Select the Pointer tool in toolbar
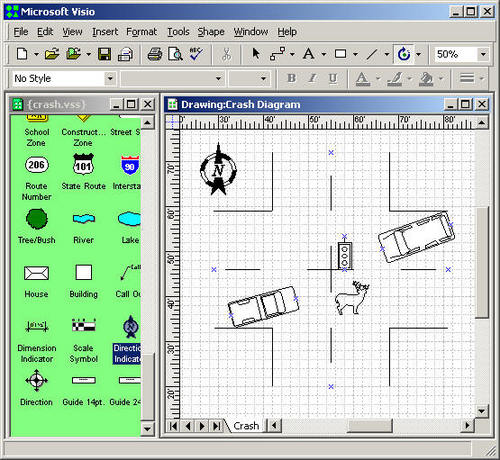This screenshot has width=500, height=460. click(256, 54)
